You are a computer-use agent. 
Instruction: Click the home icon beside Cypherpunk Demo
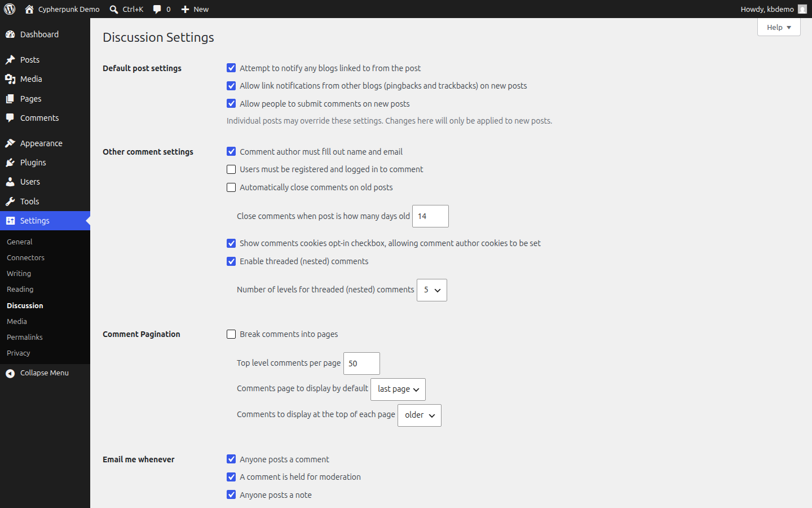(x=29, y=9)
